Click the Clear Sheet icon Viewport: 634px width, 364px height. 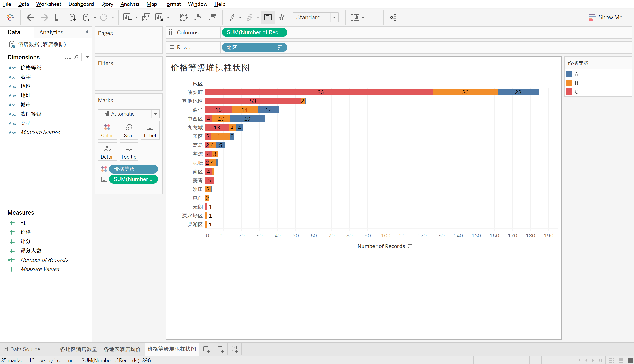(159, 17)
